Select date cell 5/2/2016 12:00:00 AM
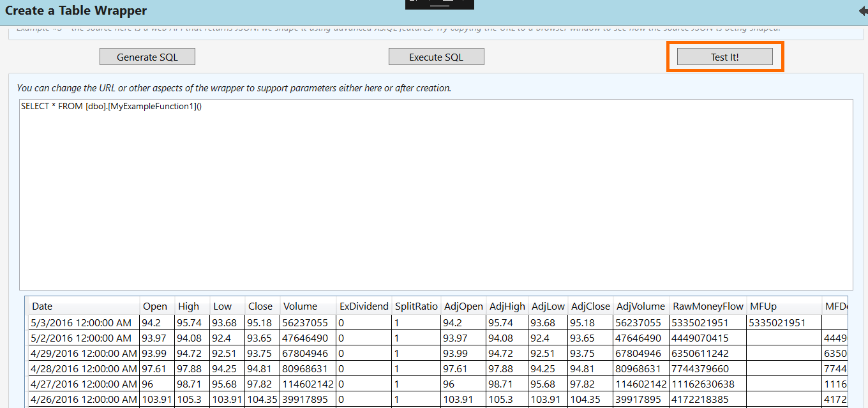Screen dimensions: 868x408 (84, 338)
